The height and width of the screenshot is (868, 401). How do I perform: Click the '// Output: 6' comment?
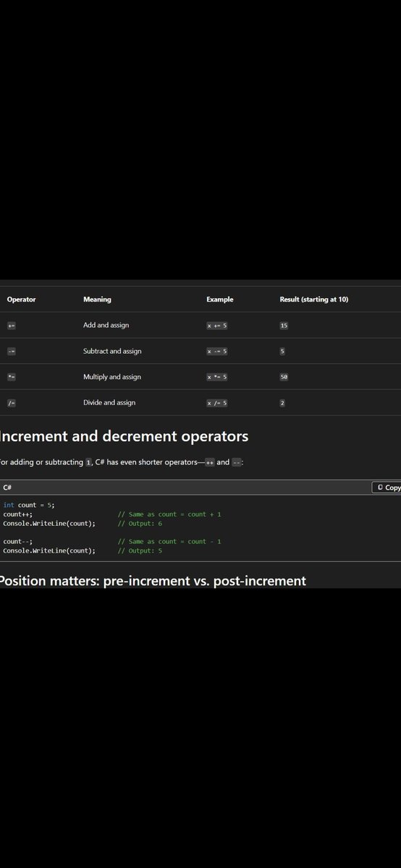pyautogui.click(x=140, y=523)
